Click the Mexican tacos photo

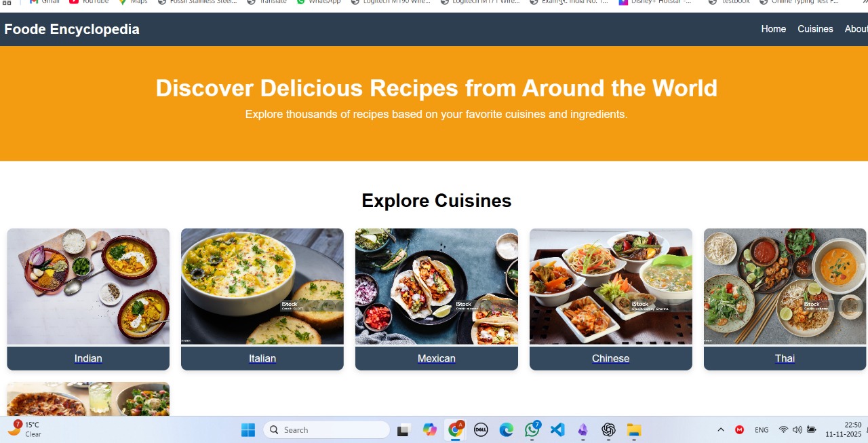pyautogui.click(x=437, y=286)
